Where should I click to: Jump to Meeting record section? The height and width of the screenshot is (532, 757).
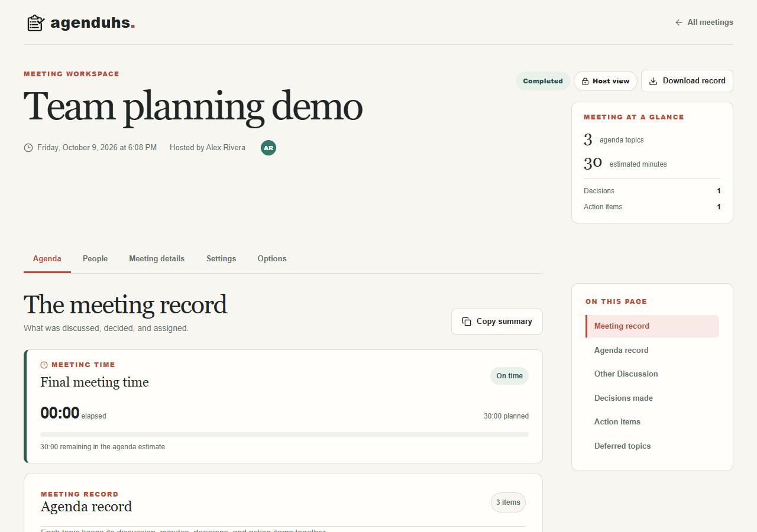point(652,326)
